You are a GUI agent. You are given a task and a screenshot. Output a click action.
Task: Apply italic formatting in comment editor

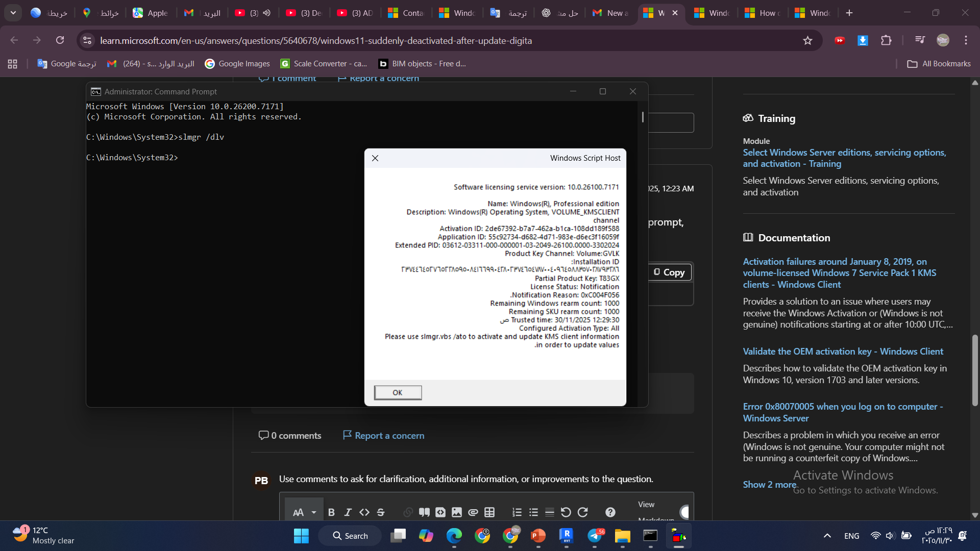pos(348,512)
